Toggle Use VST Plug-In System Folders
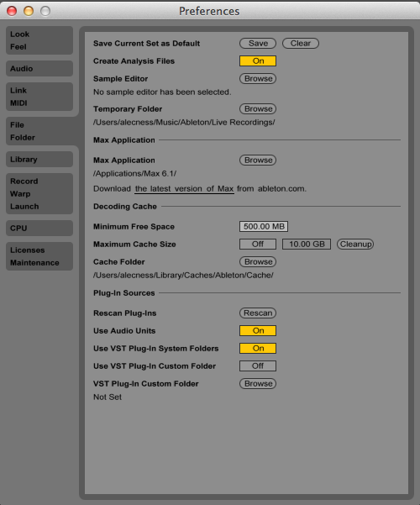This screenshot has height=505, width=420. (x=258, y=349)
